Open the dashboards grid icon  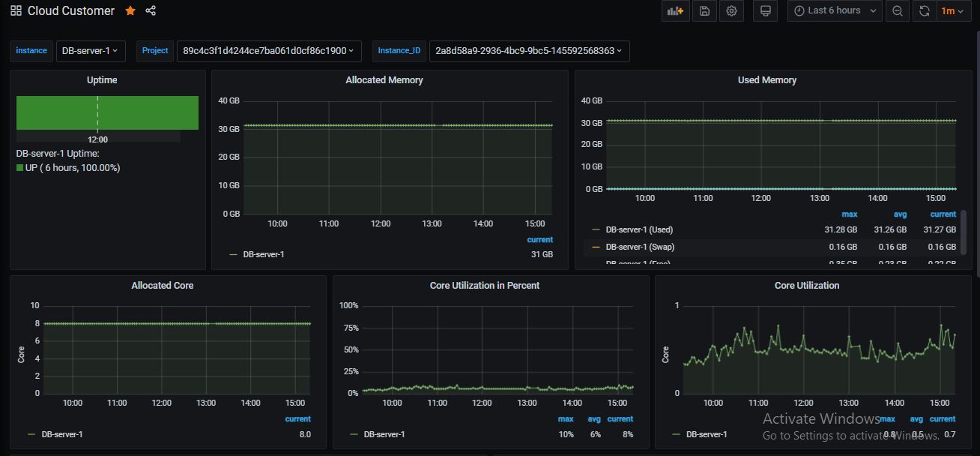tap(16, 10)
